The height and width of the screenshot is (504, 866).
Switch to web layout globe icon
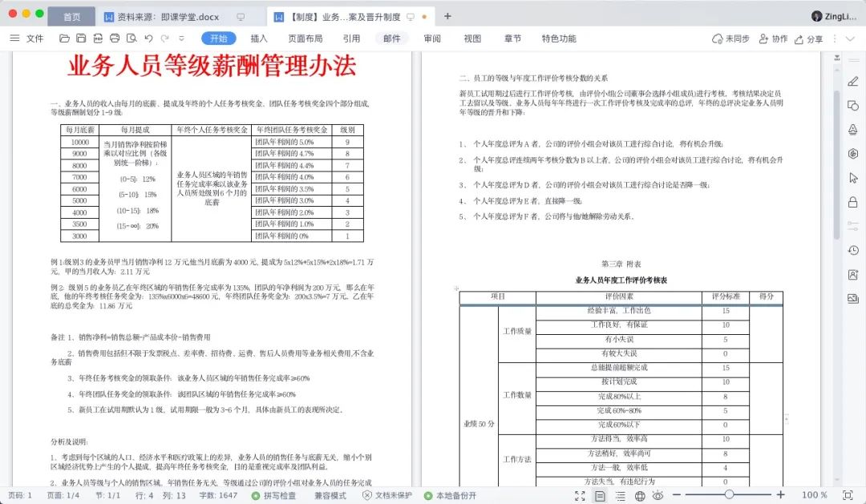point(640,496)
